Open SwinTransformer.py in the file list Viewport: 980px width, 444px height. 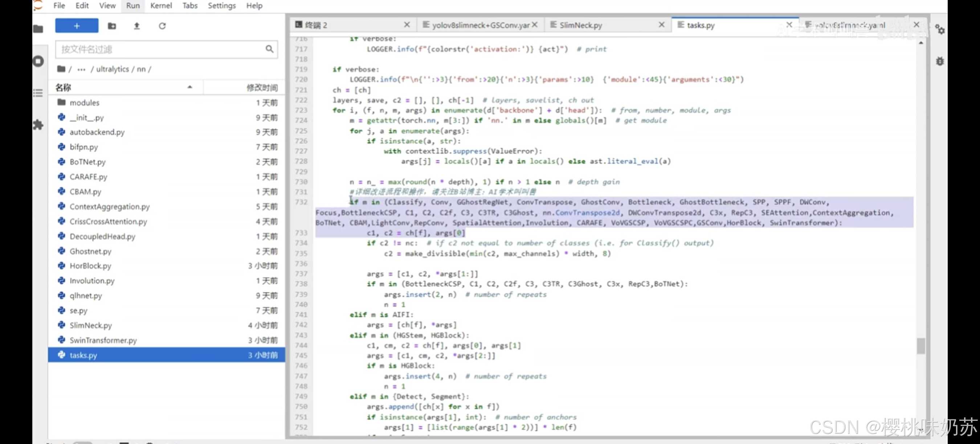click(x=103, y=340)
